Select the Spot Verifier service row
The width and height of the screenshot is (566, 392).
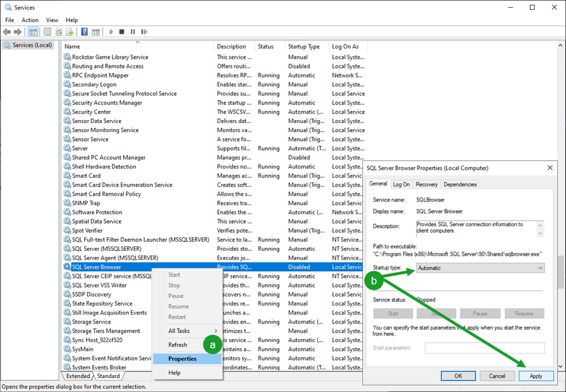213,230
